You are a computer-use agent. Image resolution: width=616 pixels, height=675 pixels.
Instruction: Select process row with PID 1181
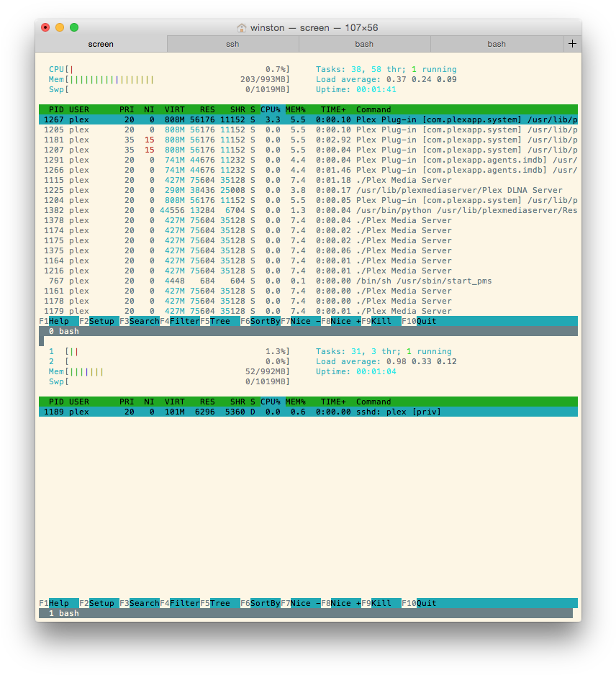[308, 140]
